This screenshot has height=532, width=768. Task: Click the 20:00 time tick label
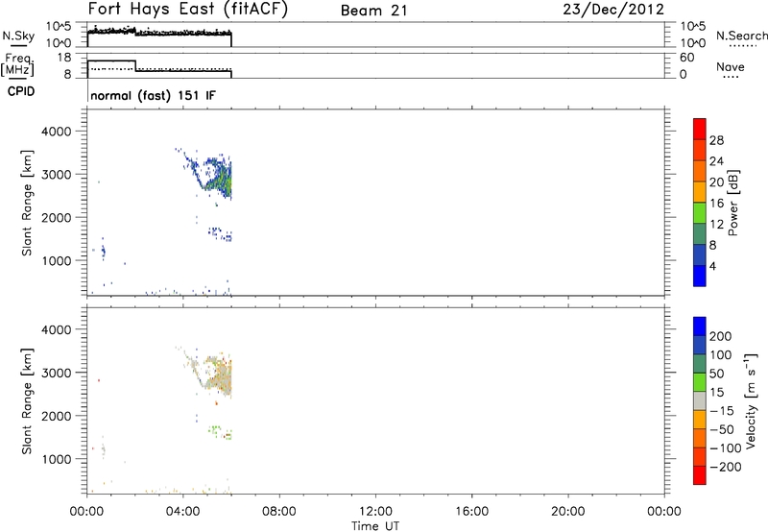pyautogui.click(x=568, y=512)
